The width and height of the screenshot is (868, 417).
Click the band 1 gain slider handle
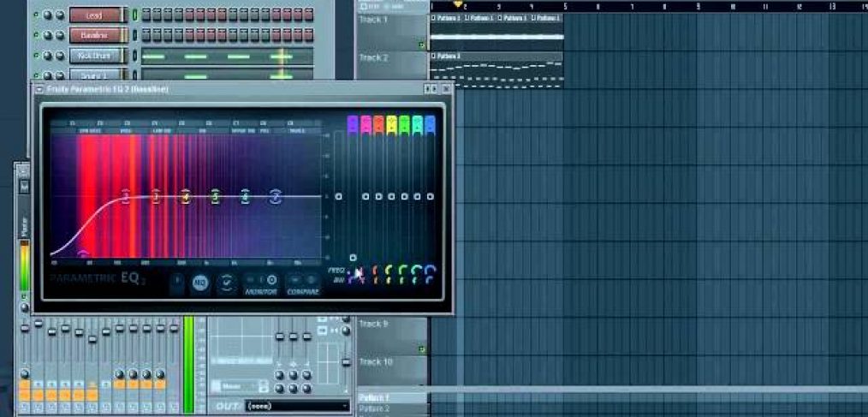click(x=353, y=258)
